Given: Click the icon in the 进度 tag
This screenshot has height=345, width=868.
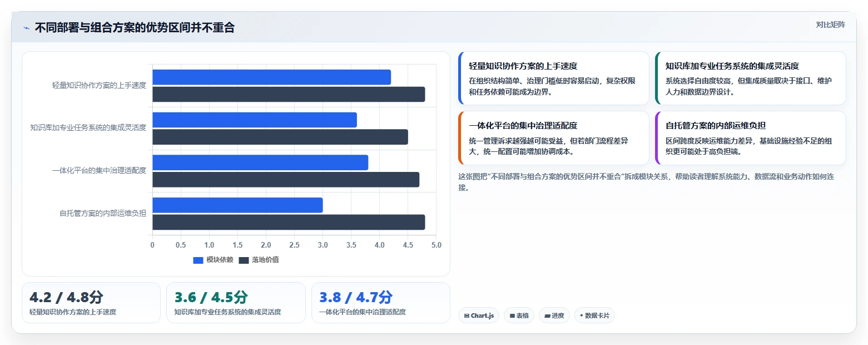Looking at the screenshot, I should (x=547, y=316).
